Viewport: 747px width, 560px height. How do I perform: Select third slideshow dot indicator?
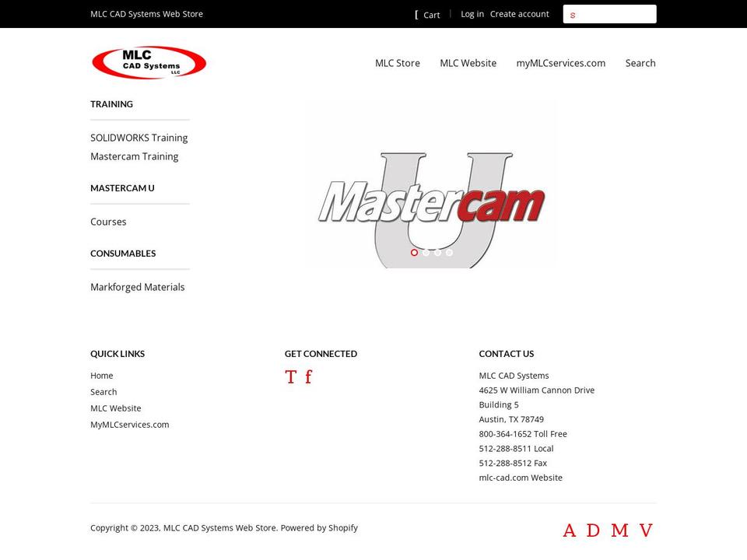(437, 252)
